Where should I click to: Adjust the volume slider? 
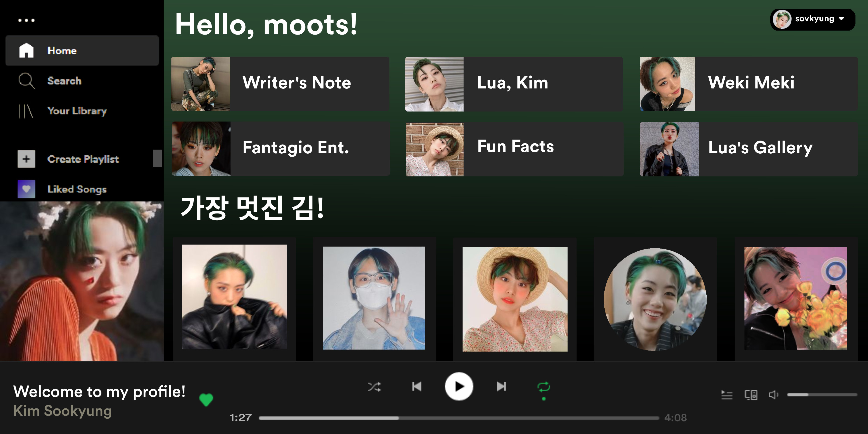(822, 395)
